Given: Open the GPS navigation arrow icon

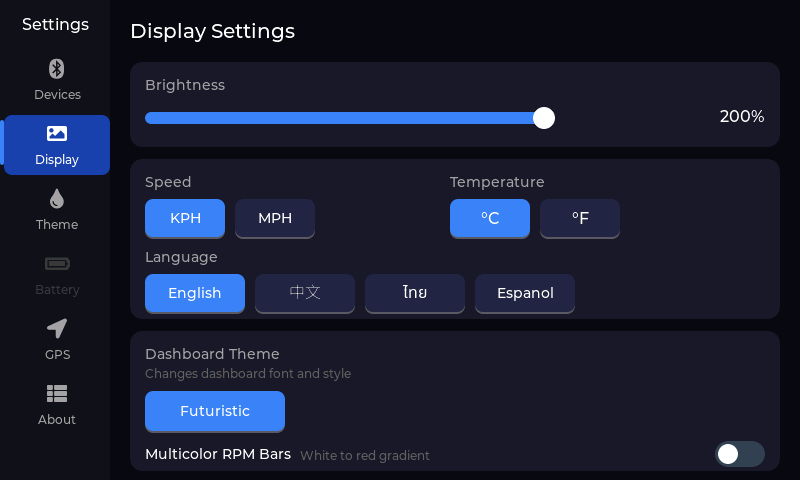Looking at the screenshot, I should click(57, 329).
